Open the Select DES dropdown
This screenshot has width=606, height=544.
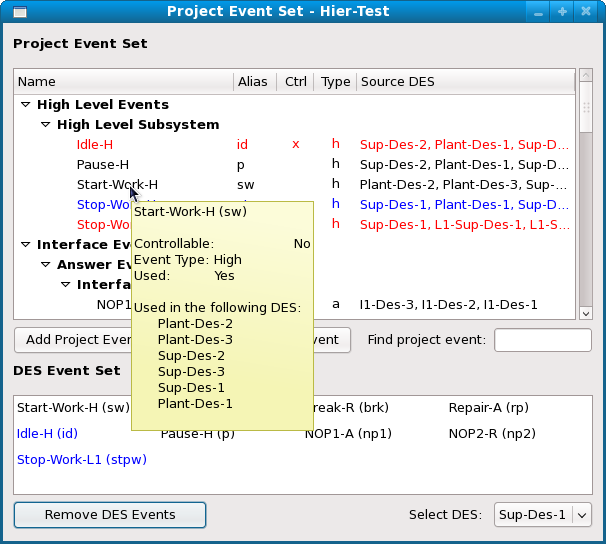tap(581, 515)
